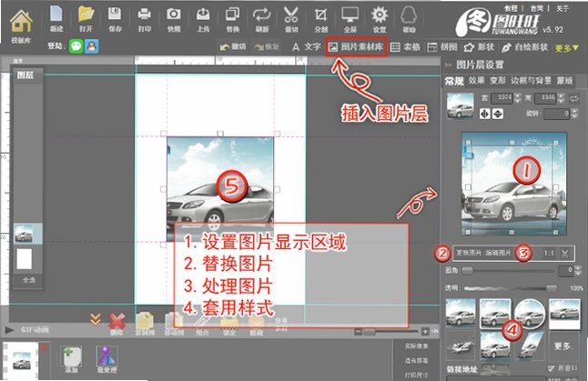Screen dimensions: 588x381
Task: Click the 编辑图片 edit image button
Action: 498,253
